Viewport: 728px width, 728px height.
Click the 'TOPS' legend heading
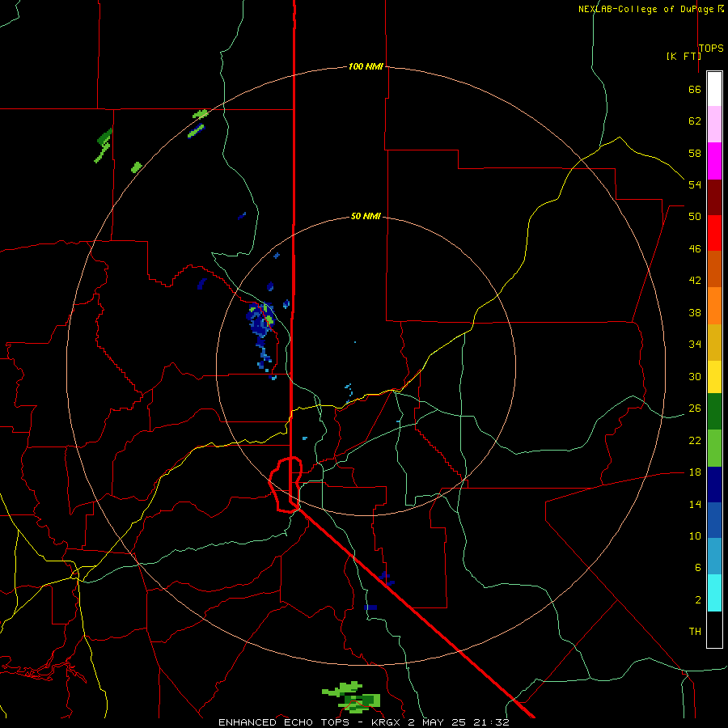point(711,48)
